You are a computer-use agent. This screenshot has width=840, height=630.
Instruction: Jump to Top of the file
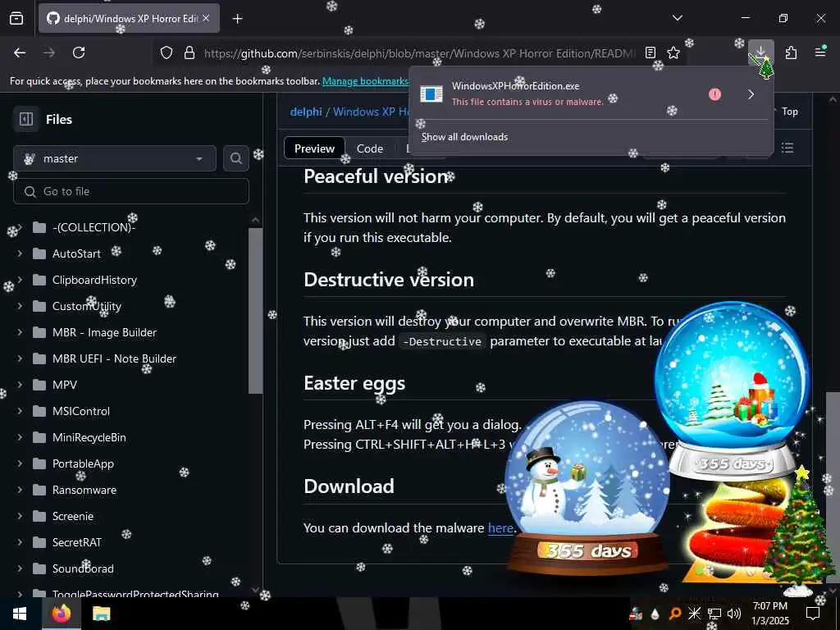point(789,112)
